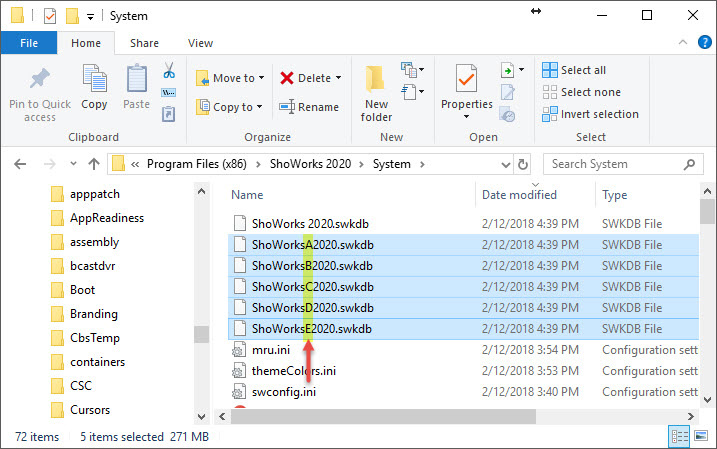
Task: Select the Home ribbon tab
Action: click(86, 43)
